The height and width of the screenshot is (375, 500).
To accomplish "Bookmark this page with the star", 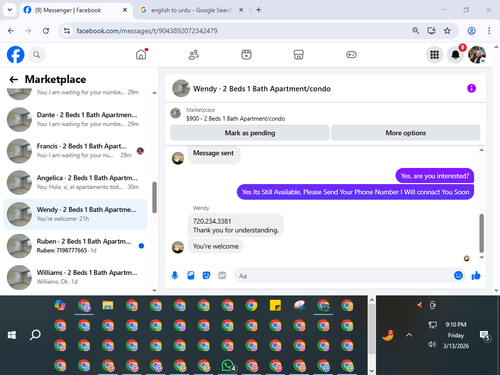I will click(447, 31).
